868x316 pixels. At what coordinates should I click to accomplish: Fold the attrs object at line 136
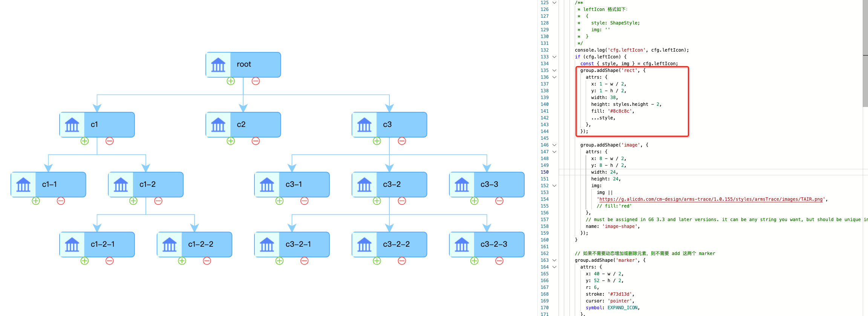(554, 77)
